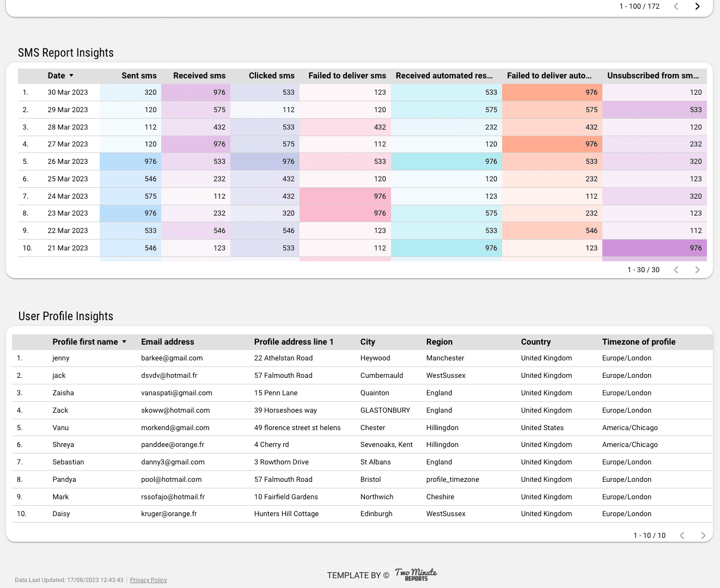Select the 21 Mar 2023 date cell
720x588 pixels.
coord(68,248)
